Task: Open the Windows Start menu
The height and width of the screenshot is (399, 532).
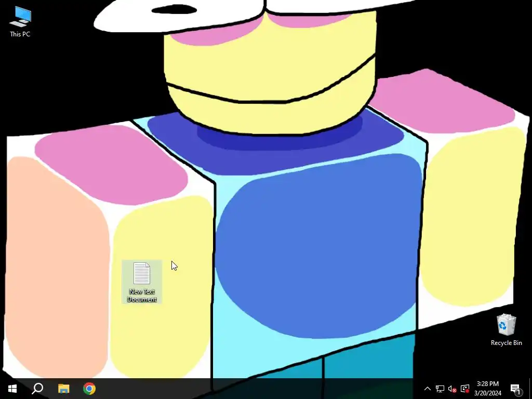Action: coord(12,389)
